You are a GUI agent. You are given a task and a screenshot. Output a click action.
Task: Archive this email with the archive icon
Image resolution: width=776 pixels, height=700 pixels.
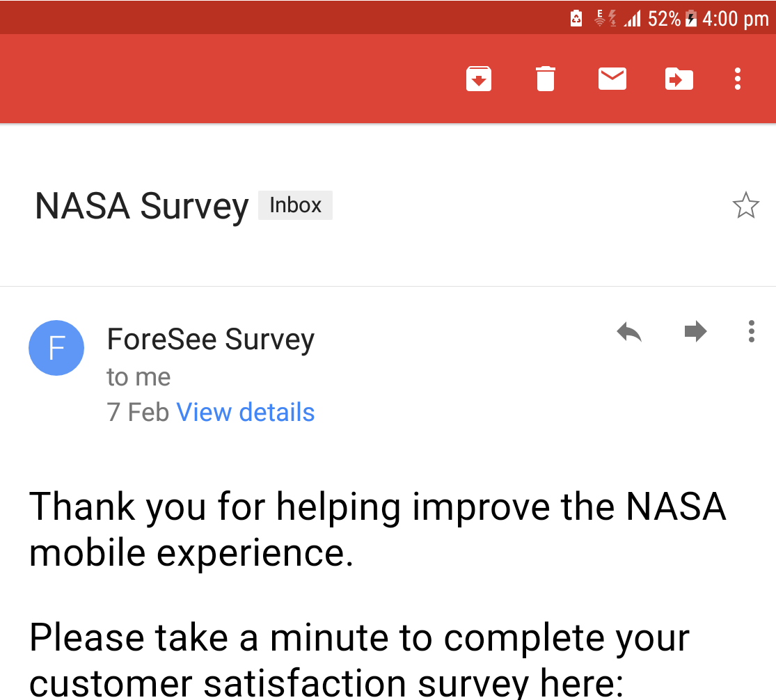pyautogui.click(x=479, y=79)
